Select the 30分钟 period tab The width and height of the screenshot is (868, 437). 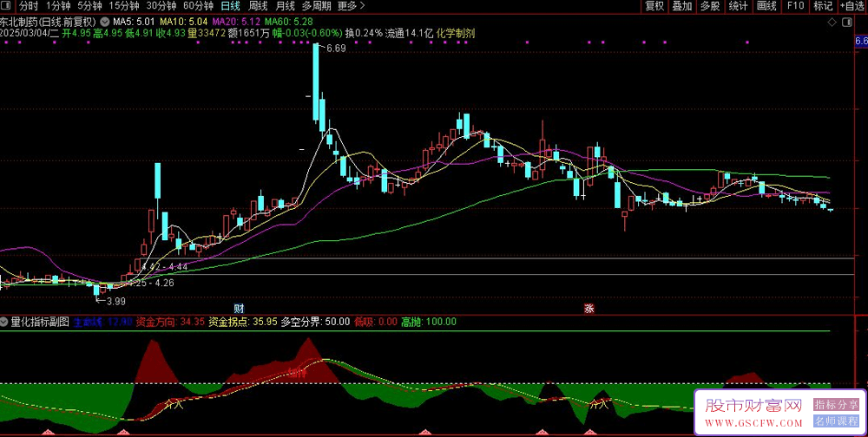pyautogui.click(x=161, y=6)
